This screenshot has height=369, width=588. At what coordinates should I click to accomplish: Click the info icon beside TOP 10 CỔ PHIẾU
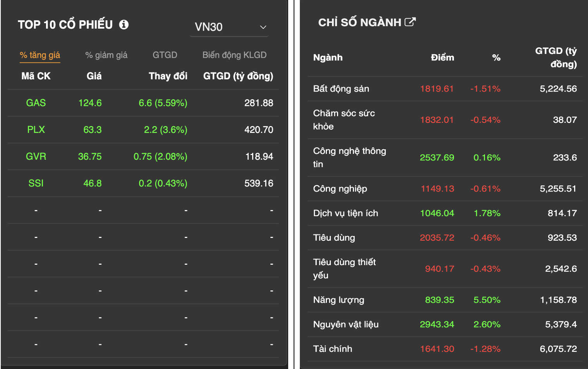(x=124, y=25)
